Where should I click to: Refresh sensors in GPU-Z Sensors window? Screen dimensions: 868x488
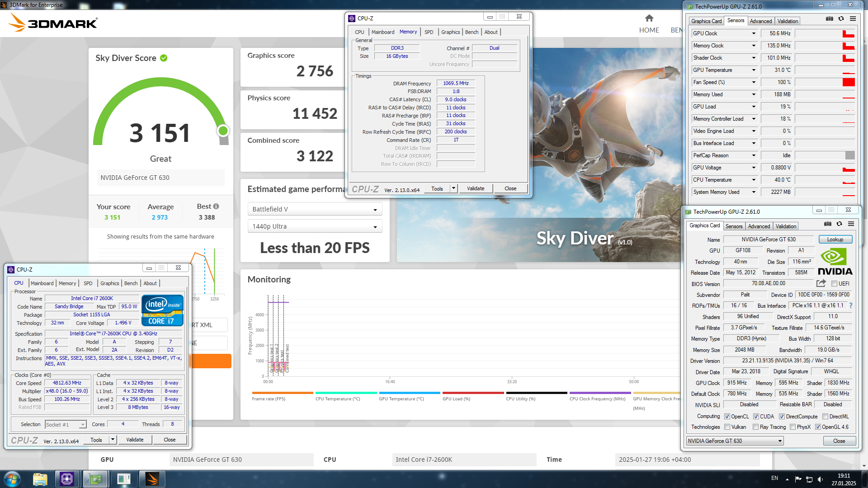(841, 19)
